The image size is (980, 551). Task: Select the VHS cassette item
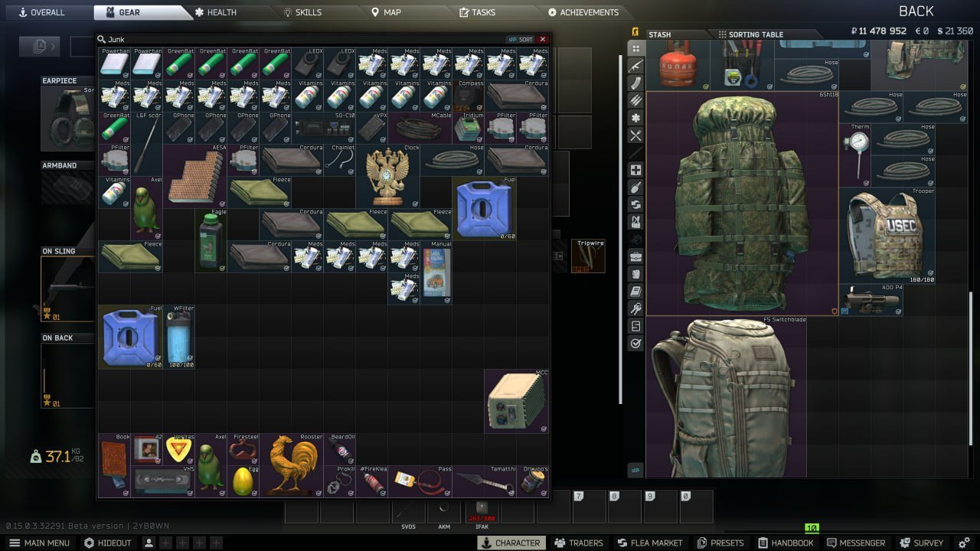[162, 481]
